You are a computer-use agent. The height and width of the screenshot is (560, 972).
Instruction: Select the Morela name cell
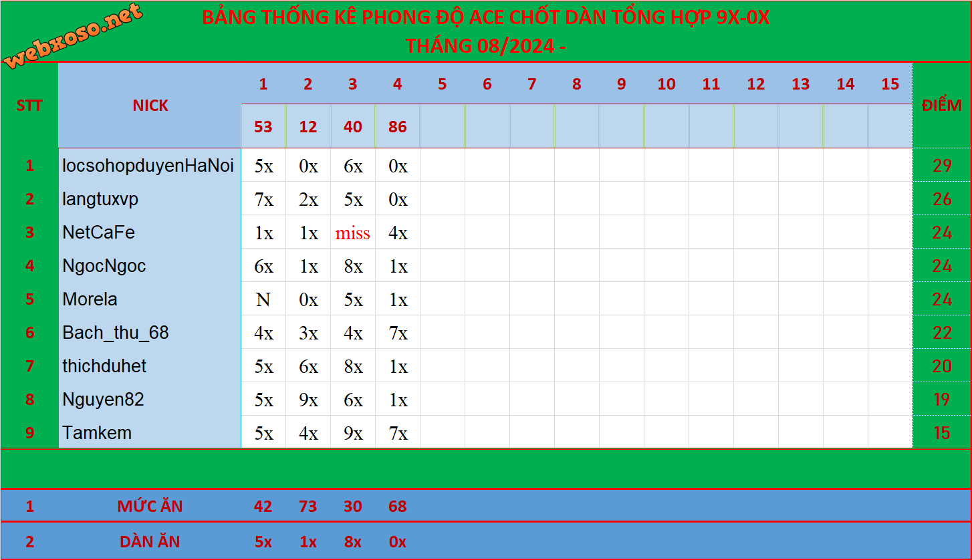[x=150, y=299]
